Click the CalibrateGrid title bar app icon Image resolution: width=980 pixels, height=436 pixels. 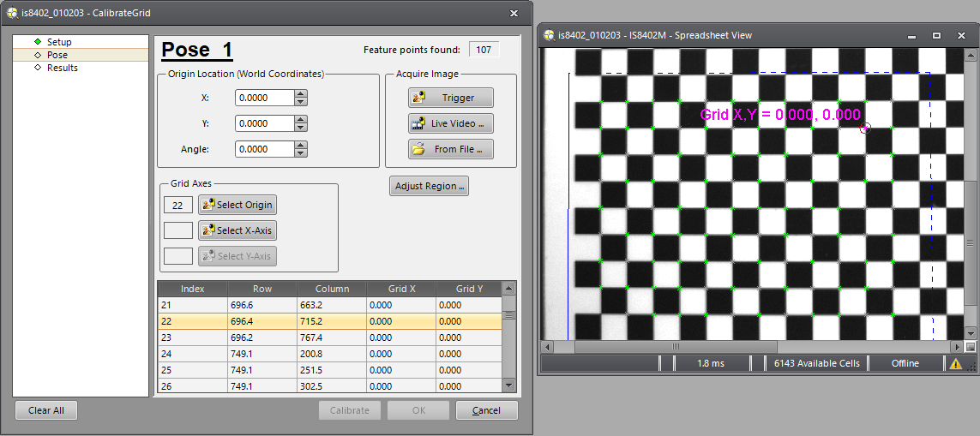(x=11, y=13)
